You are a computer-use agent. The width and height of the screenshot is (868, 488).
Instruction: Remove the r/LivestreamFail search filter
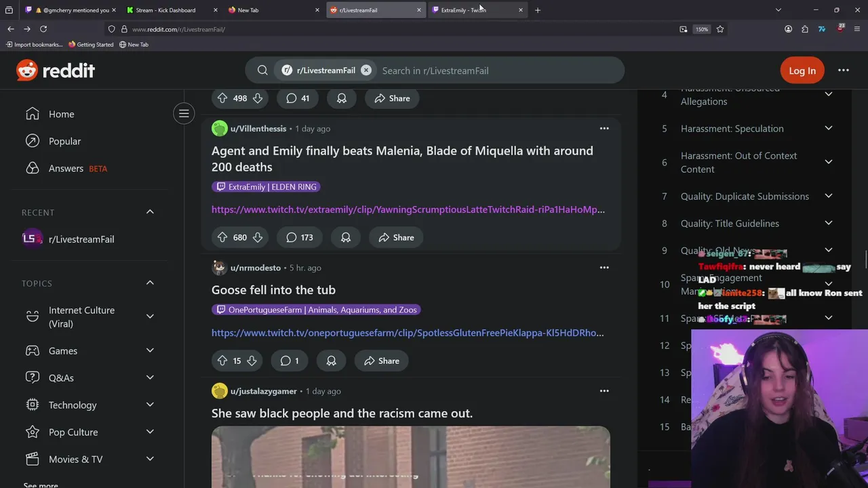point(366,70)
